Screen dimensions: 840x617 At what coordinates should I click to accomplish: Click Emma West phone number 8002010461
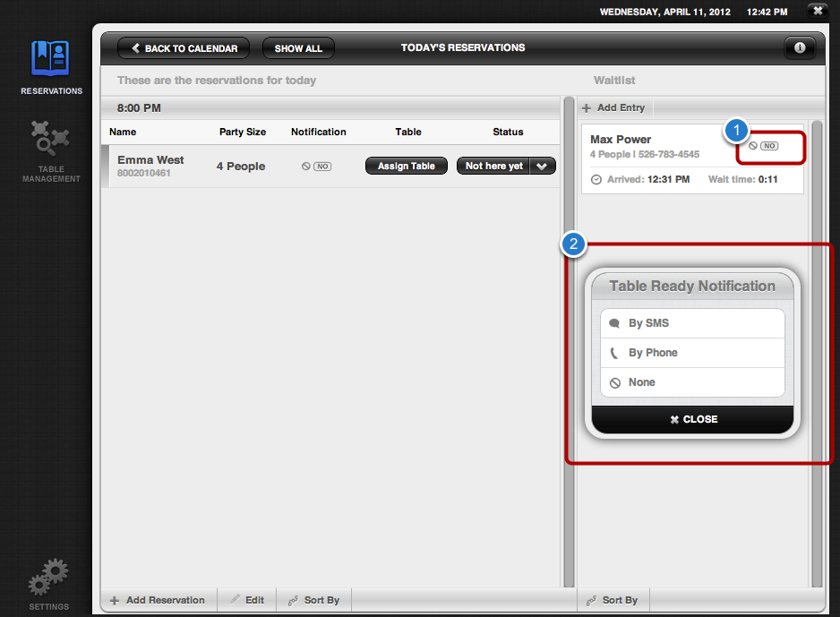point(143,173)
